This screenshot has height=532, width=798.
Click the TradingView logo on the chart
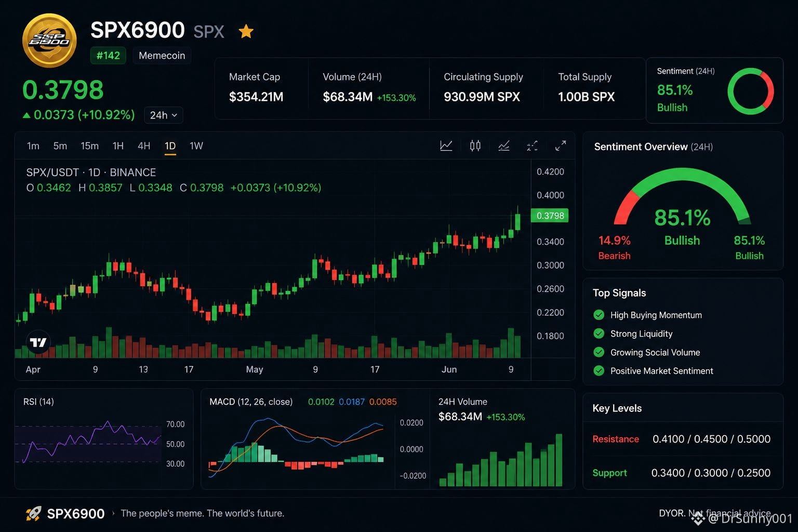[38, 342]
